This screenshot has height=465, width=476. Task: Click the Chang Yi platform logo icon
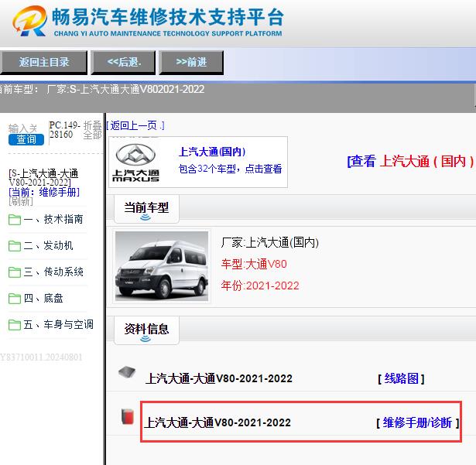pyautogui.click(x=29, y=21)
